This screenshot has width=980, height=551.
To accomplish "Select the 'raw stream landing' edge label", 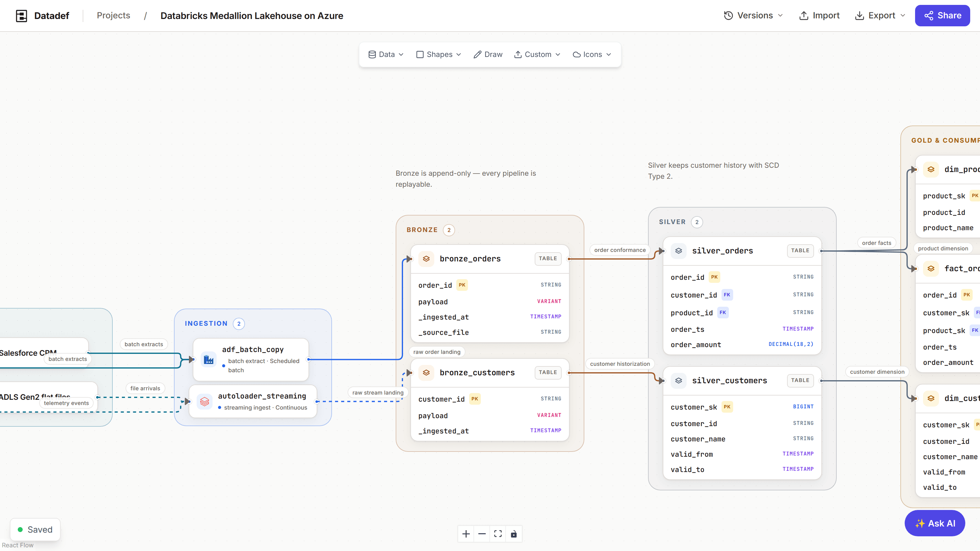I will (378, 393).
